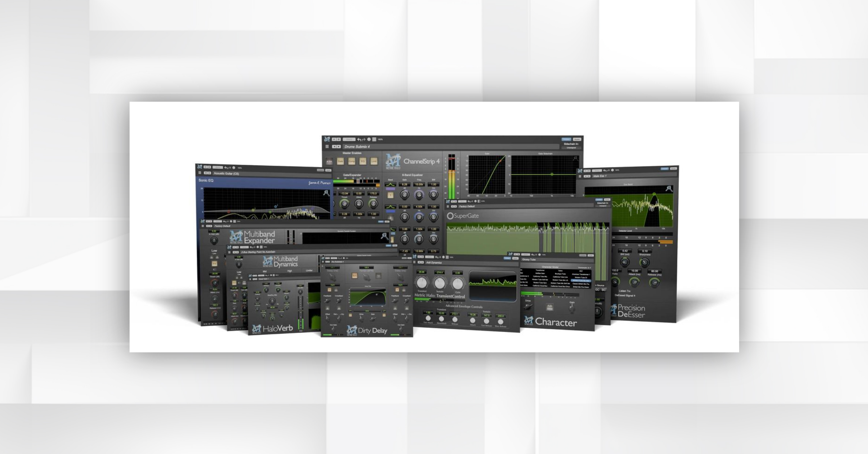Click first EQ band shape icon in ChannelStrip
This screenshot has height=454, width=868.
(390, 184)
